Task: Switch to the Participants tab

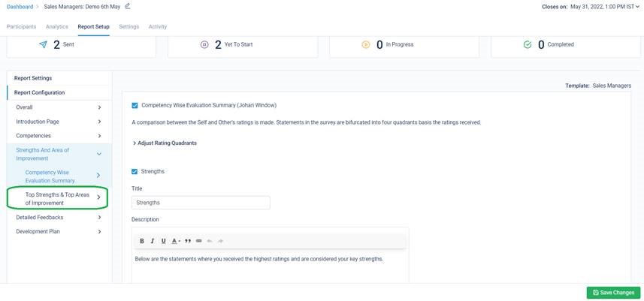Action: [21, 27]
